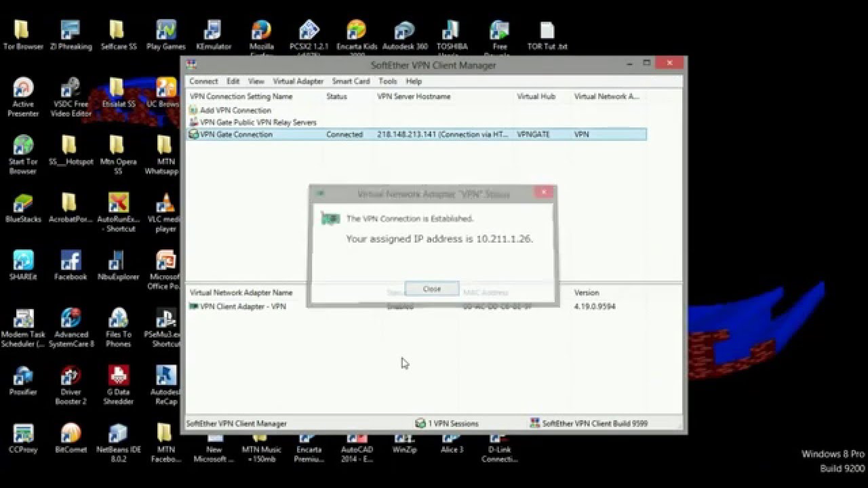Open the Tools menu
This screenshot has height=488, width=868.
388,81
